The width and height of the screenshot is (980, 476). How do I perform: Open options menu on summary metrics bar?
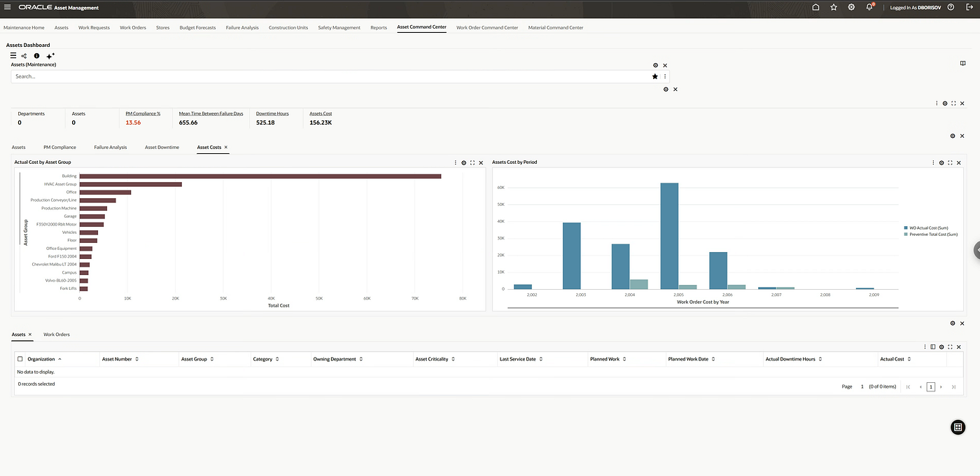click(937, 103)
